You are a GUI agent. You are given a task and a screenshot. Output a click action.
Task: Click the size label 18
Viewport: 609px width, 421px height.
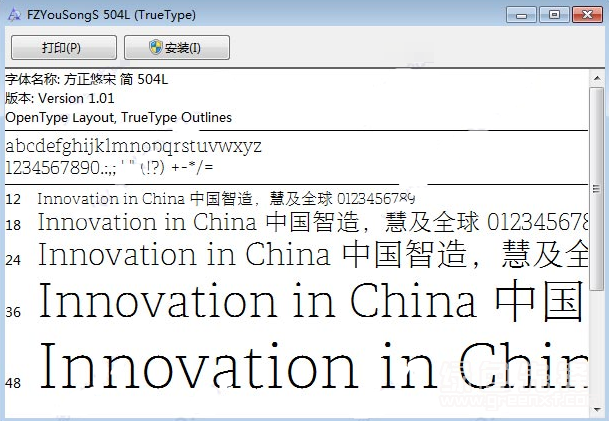click(x=13, y=225)
